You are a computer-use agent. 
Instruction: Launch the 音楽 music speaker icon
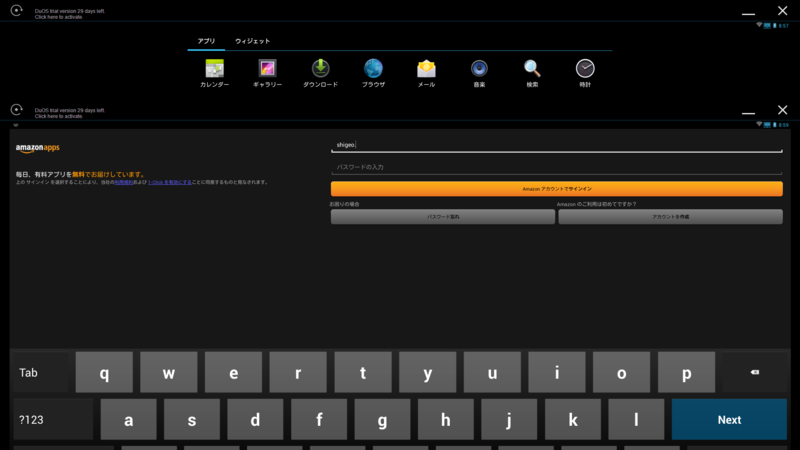click(x=479, y=68)
